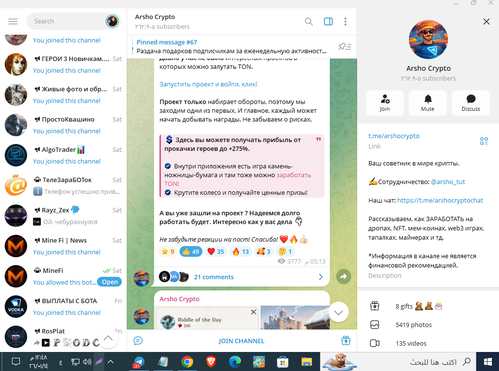Screen dimensions: 499x371
Task: Send a gift via bottom gift icon
Action: coord(346,341)
